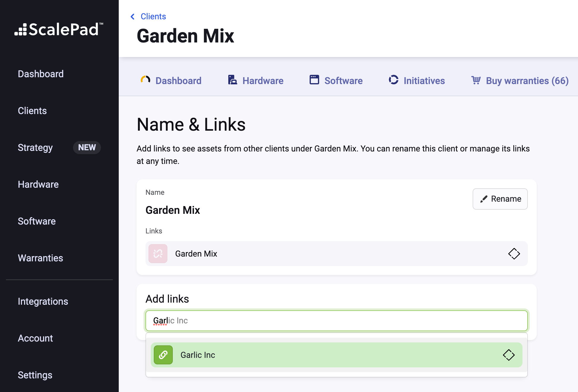Screen dimensions: 578x392
Task: Open the Dashboard tab for Garden Mix
Action: point(171,80)
